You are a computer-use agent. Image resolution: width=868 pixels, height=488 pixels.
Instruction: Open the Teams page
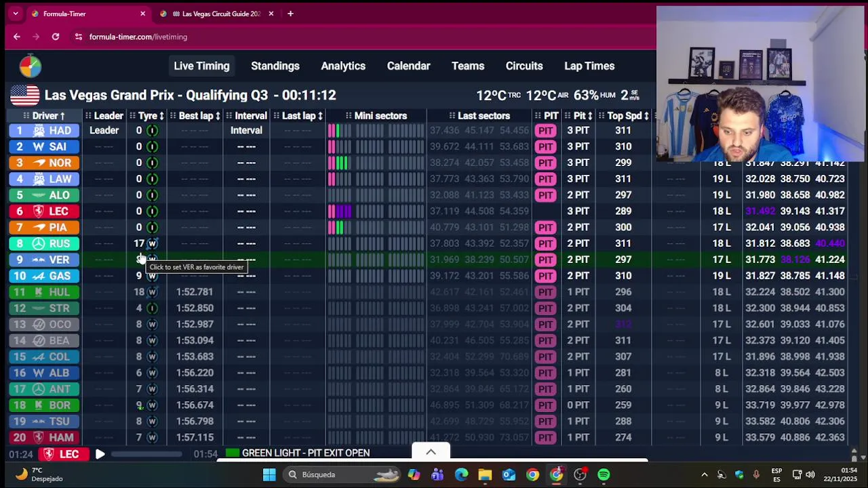click(x=468, y=66)
